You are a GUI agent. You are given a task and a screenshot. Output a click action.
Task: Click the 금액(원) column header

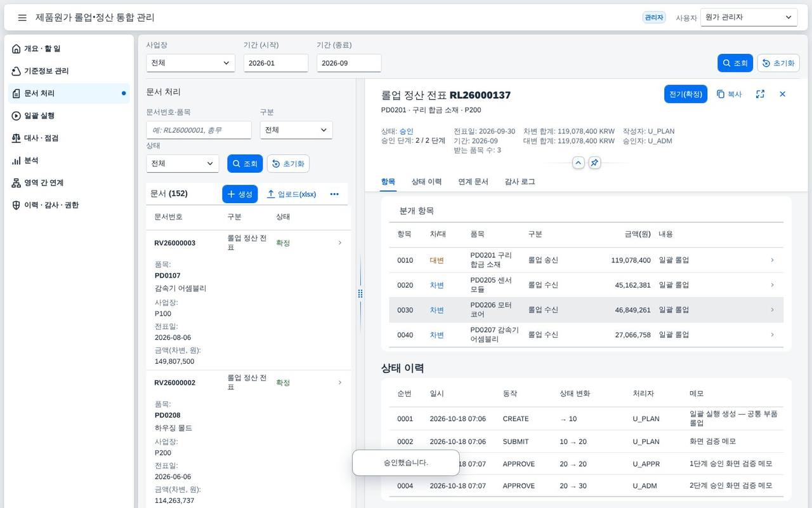[638, 234]
